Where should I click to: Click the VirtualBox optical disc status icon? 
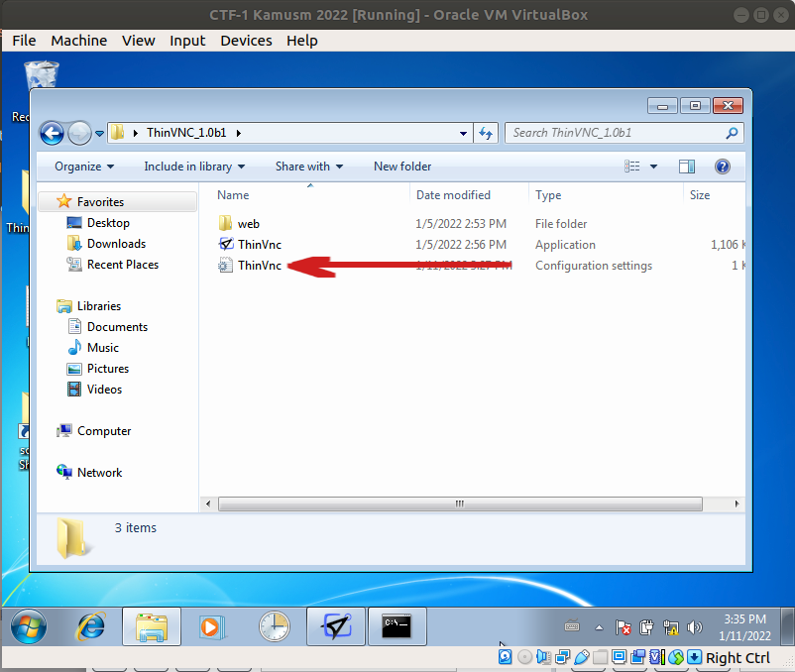coord(524,657)
